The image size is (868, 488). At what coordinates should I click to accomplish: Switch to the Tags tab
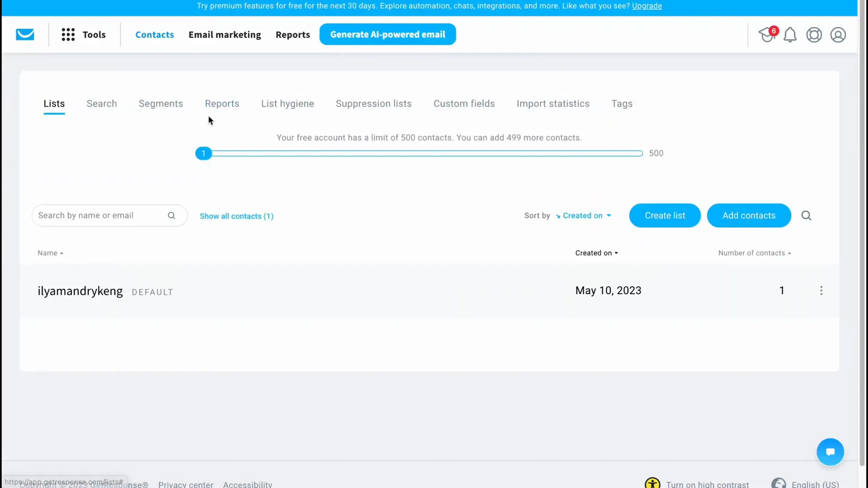(x=622, y=103)
